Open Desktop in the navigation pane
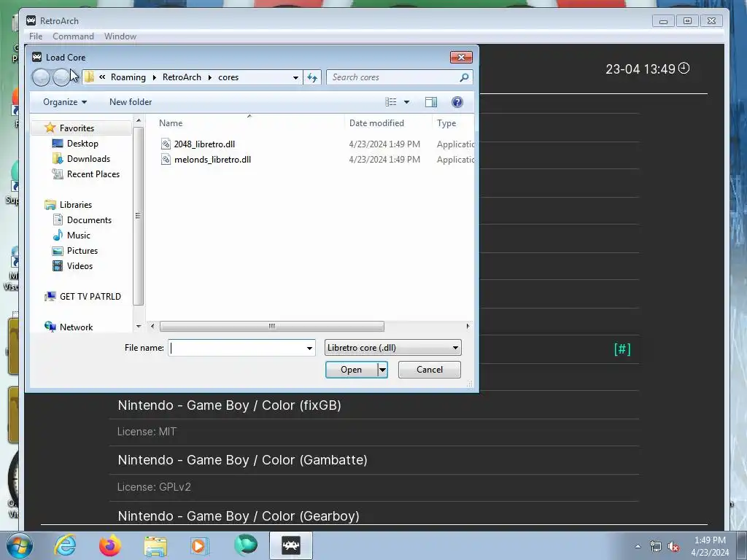The image size is (747, 560). pos(82,144)
